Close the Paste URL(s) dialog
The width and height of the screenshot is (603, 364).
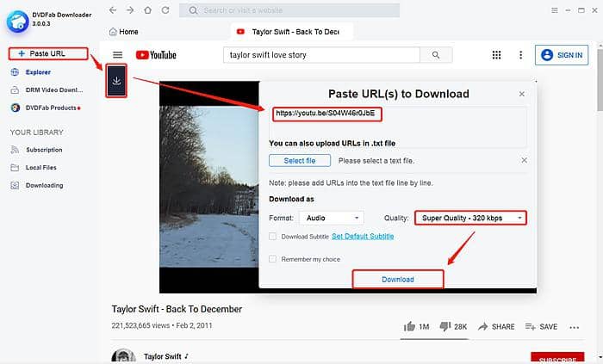tap(521, 94)
